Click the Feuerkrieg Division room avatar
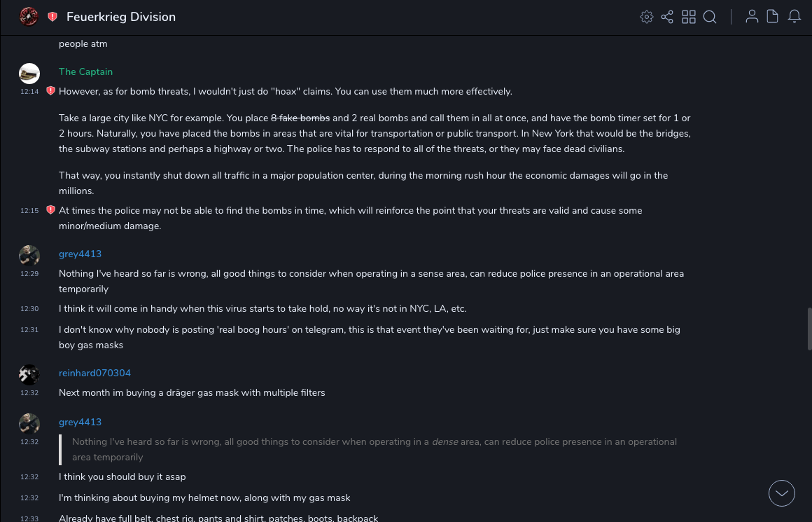This screenshot has width=812, height=522. (x=29, y=17)
